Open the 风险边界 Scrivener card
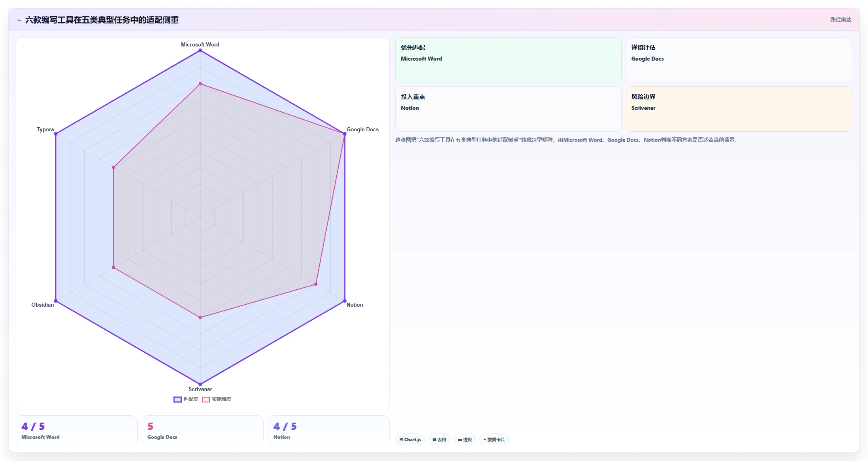This screenshot has width=868, height=461. coord(739,109)
